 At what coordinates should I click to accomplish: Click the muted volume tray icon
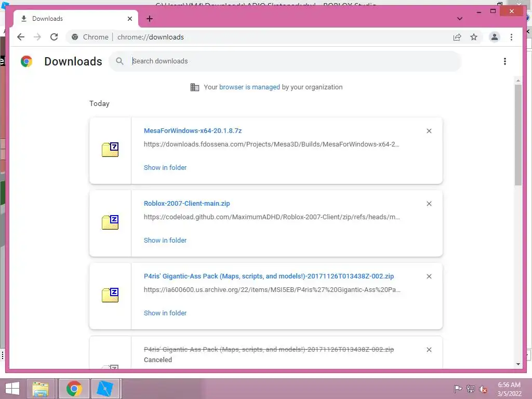483,389
